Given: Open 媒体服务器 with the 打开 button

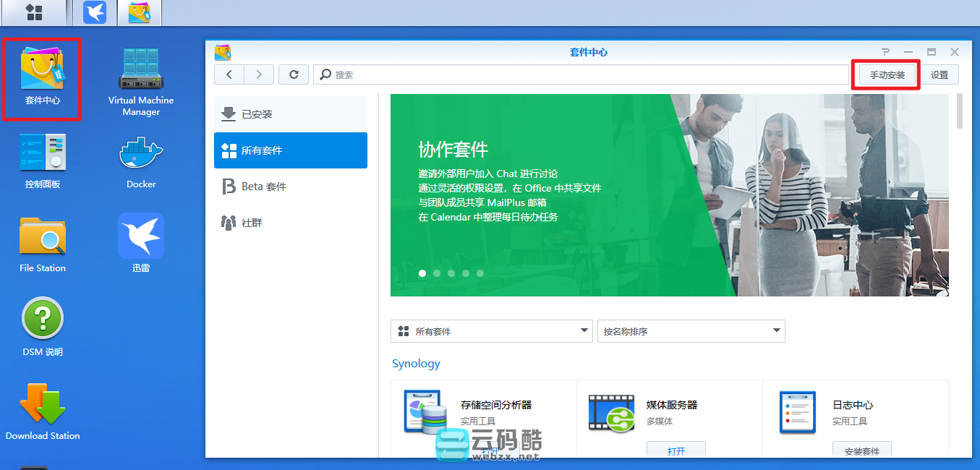Looking at the screenshot, I should coord(676,450).
